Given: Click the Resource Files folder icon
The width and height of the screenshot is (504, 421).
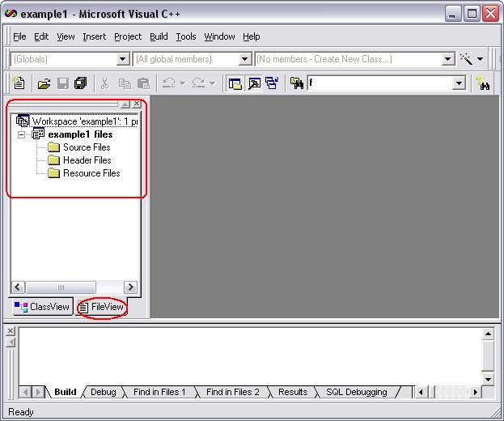Looking at the screenshot, I should (x=53, y=173).
